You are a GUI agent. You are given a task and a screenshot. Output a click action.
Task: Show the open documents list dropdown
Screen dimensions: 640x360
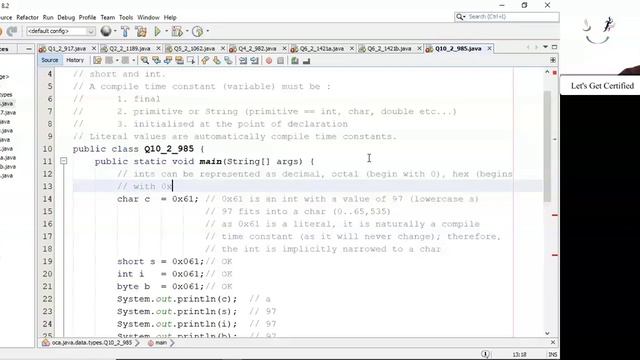tap(545, 47)
